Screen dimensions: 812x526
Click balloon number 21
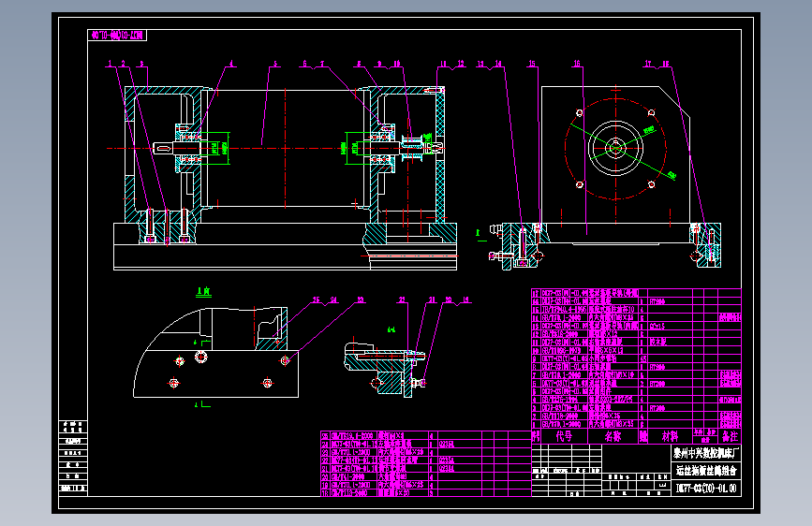[x=432, y=300]
